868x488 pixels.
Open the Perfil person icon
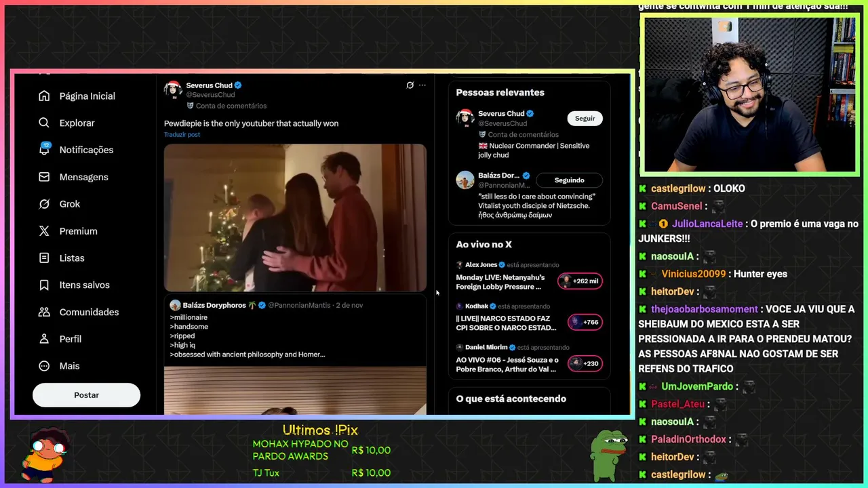coord(44,339)
